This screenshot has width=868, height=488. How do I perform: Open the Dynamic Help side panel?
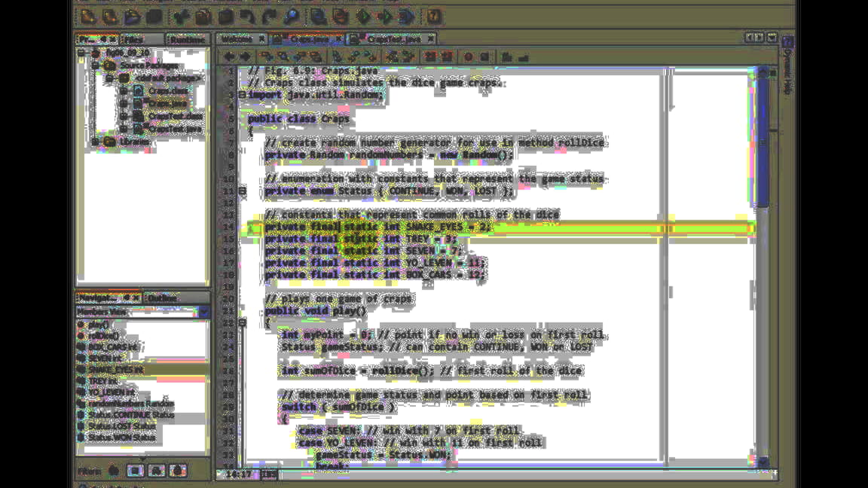click(x=788, y=66)
